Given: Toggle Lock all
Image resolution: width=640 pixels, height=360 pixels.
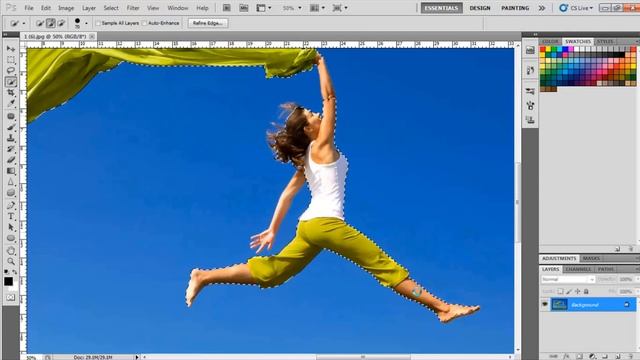Looking at the screenshot, I should (x=586, y=291).
